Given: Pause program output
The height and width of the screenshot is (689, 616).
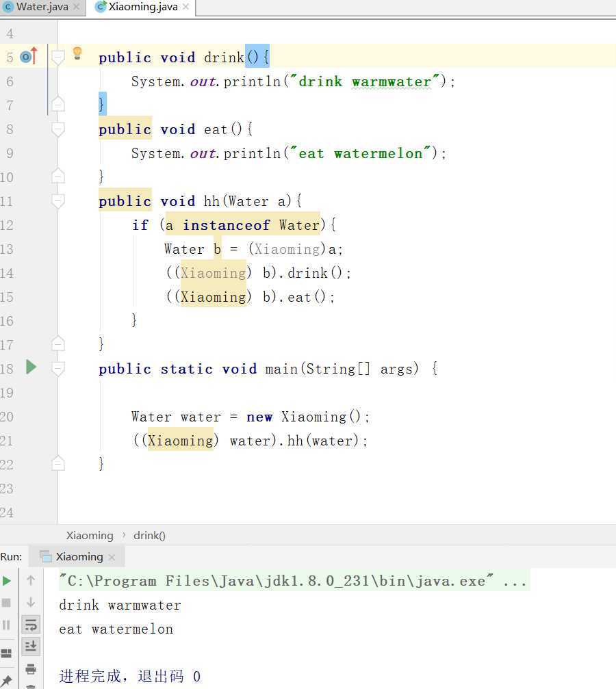Looking at the screenshot, I should (7, 625).
